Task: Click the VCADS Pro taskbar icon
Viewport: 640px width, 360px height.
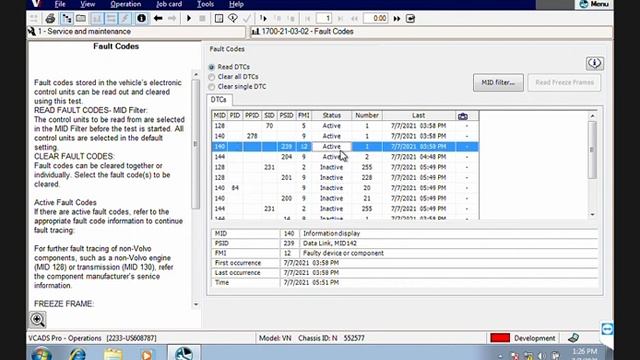Action: point(184,353)
